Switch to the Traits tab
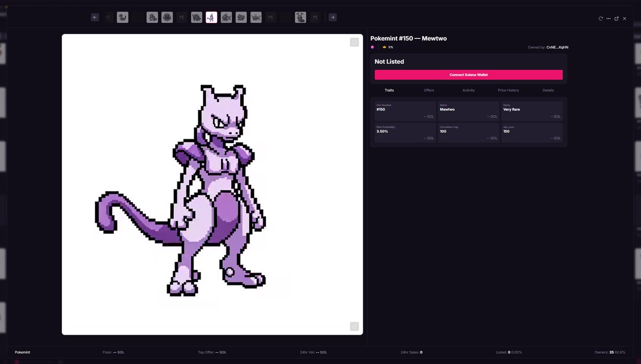641x364 pixels. point(389,90)
